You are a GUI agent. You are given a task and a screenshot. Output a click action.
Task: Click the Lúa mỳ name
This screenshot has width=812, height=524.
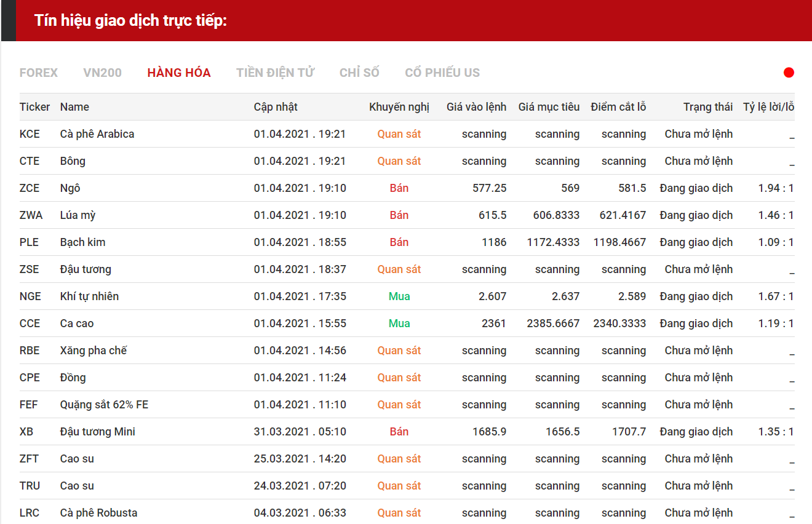78,215
